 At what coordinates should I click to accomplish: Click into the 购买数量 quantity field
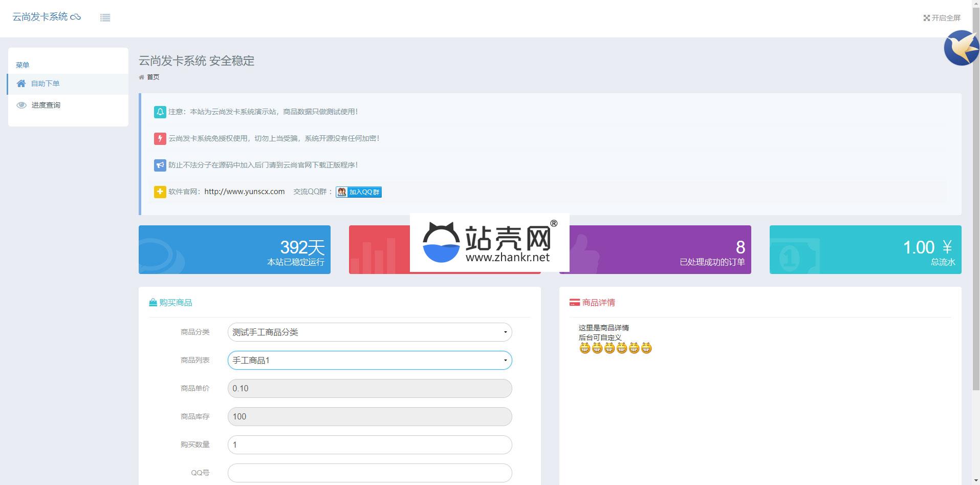coord(369,445)
